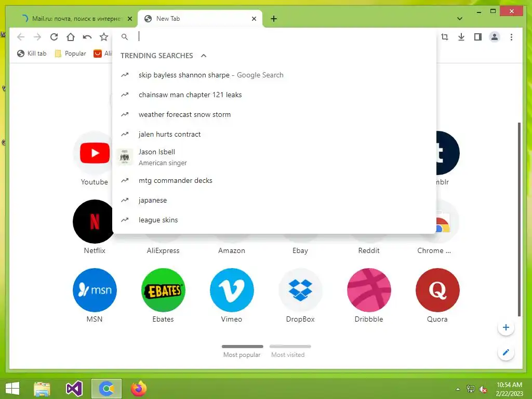The image size is (532, 399).
Task: Click the muted volume tray icon
Action: [483, 389]
